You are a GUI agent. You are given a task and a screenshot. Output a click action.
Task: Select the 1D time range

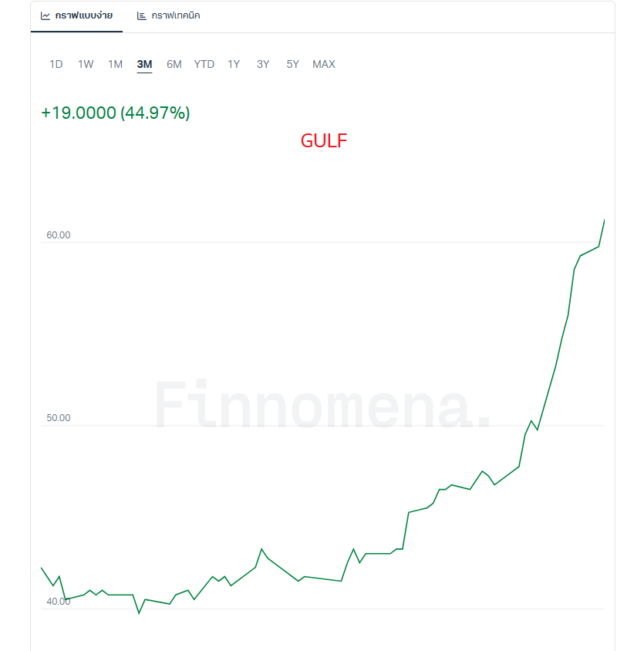click(56, 64)
